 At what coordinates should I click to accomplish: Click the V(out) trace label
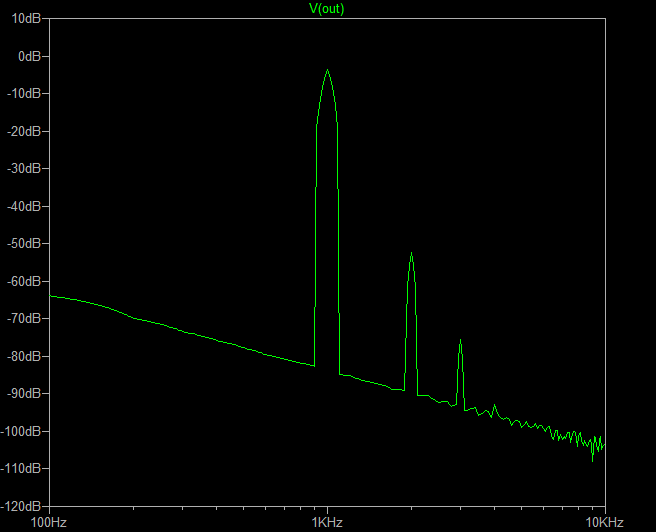[x=326, y=8]
